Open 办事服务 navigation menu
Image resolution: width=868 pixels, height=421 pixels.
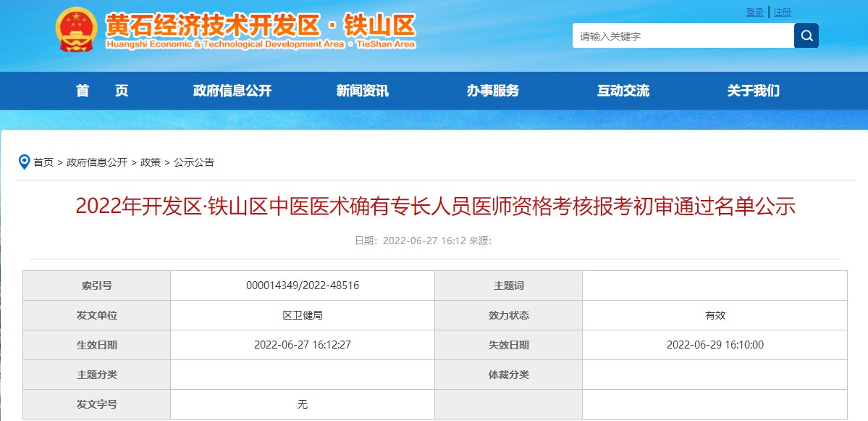[x=492, y=91]
